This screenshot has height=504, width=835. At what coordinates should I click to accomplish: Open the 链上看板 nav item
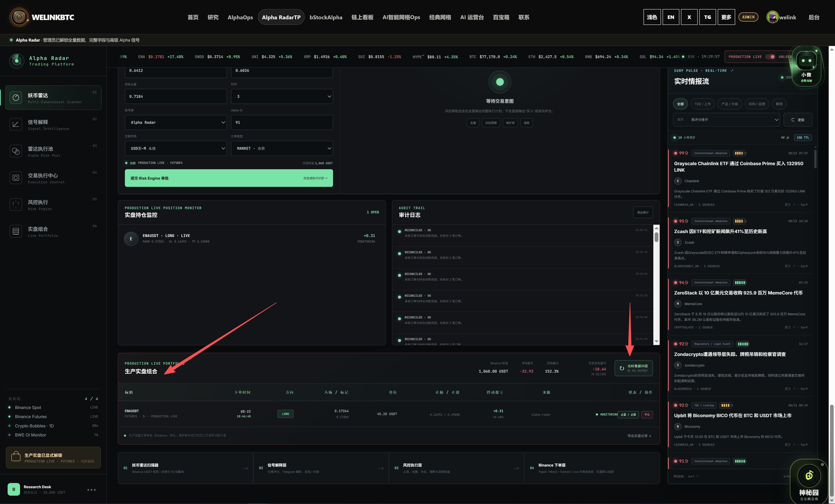pos(362,17)
